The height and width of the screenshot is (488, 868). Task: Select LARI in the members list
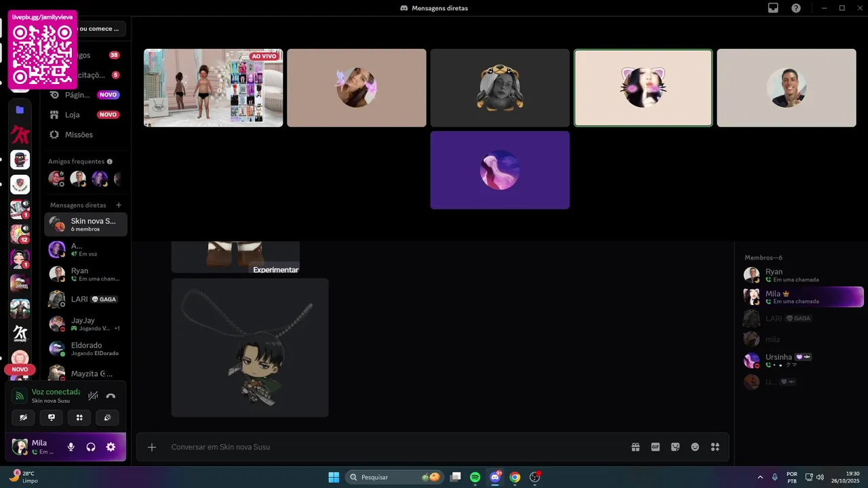coord(803,318)
